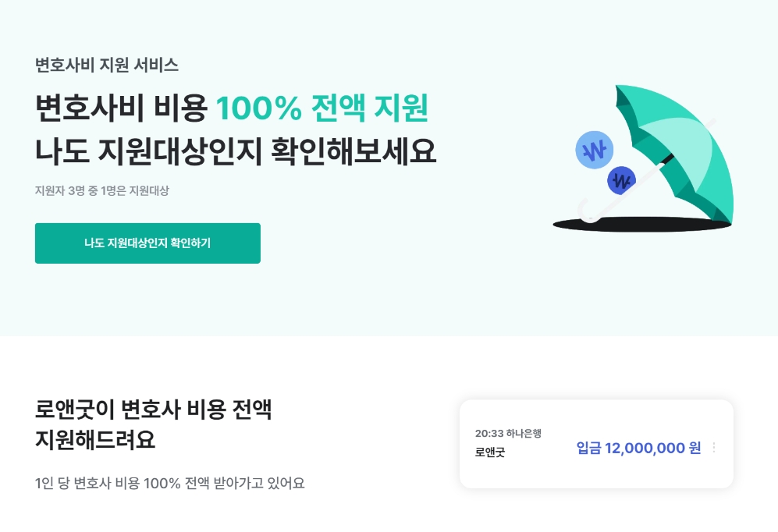
Task: Select the 100% 전액 지원 highlighted text
Action: tap(325, 108)
